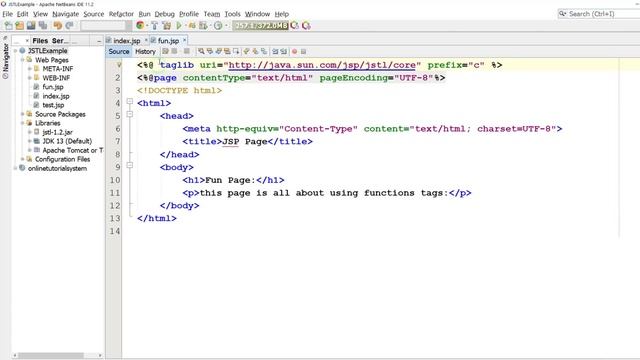The height and width of the screenshot is (360, 640).
Task: Click the garbage collection icon beside memory meter
Action: [294, 26]
